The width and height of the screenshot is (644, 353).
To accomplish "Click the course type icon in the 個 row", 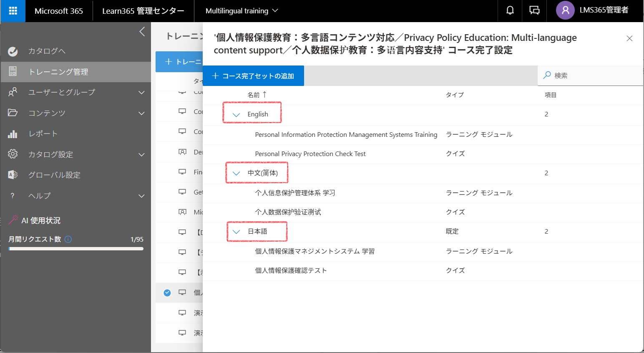I will (182, 292).
